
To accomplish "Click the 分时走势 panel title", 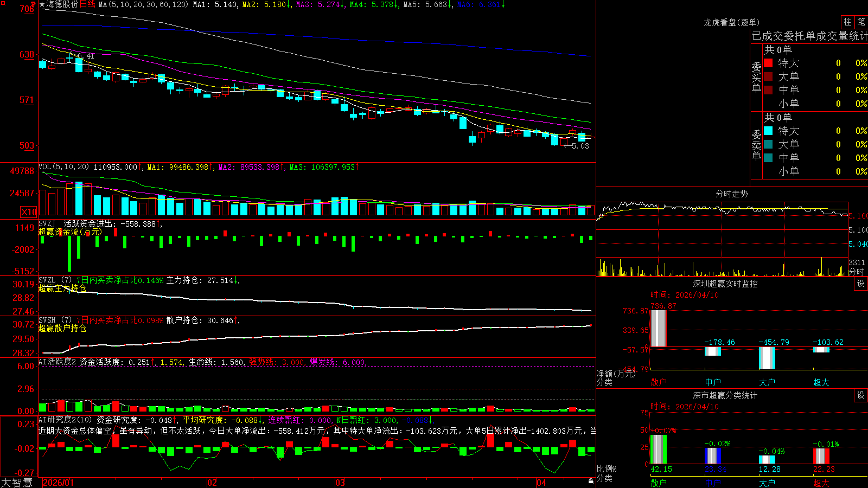I will pyautogui.click(x=732, y=194).
